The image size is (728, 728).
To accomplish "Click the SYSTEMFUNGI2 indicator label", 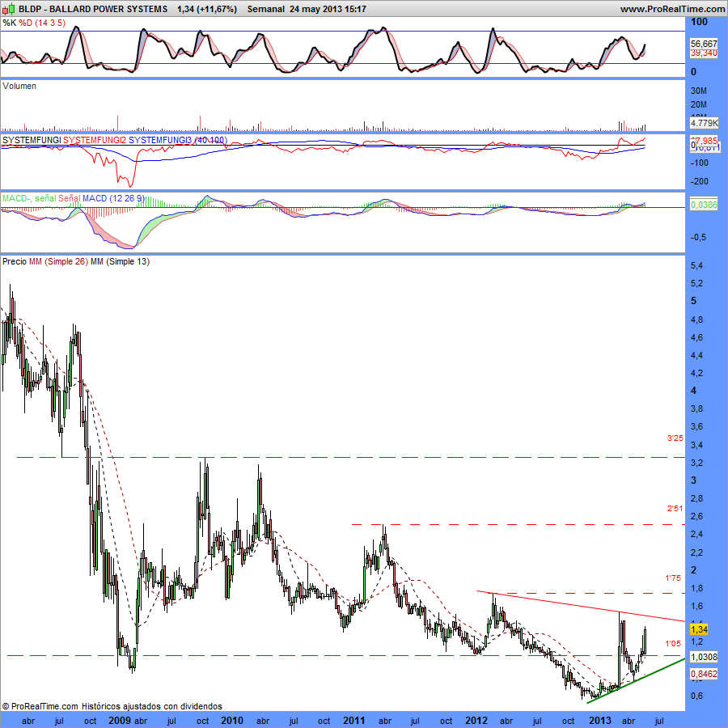I will [95, 140].
